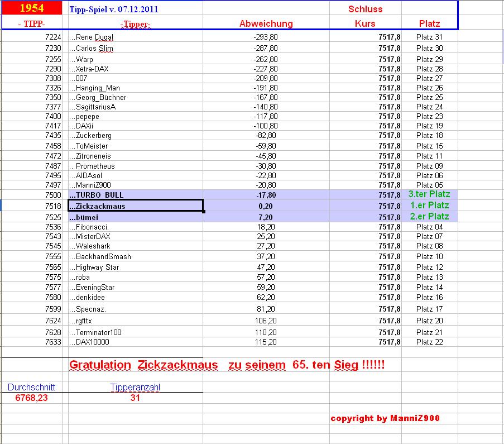Select the Tipperanzahl label cell
This screenshot has height=444, width=504.
pyautogui.click(x=135, y=387)
